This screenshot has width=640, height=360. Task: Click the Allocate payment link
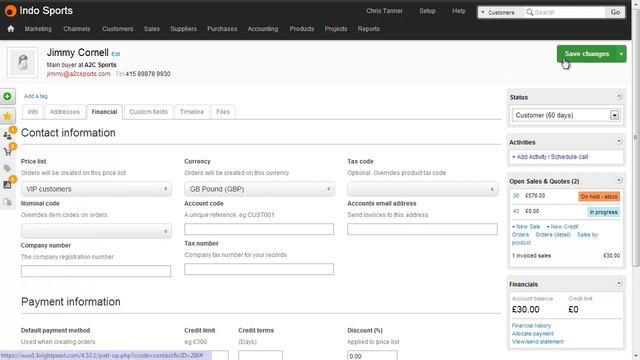[533, 333]
